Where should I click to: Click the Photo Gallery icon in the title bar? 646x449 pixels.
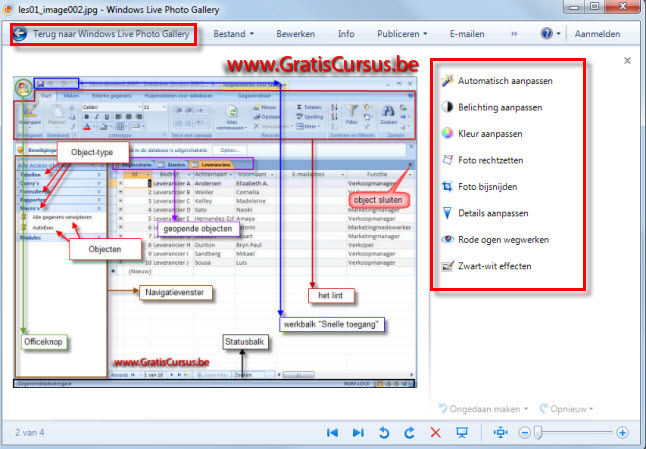7,9
